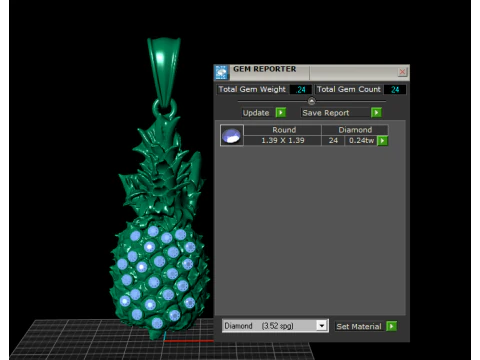Select the pineapple pendant bail
Viewport: 480px width, 360px height.
164,72
